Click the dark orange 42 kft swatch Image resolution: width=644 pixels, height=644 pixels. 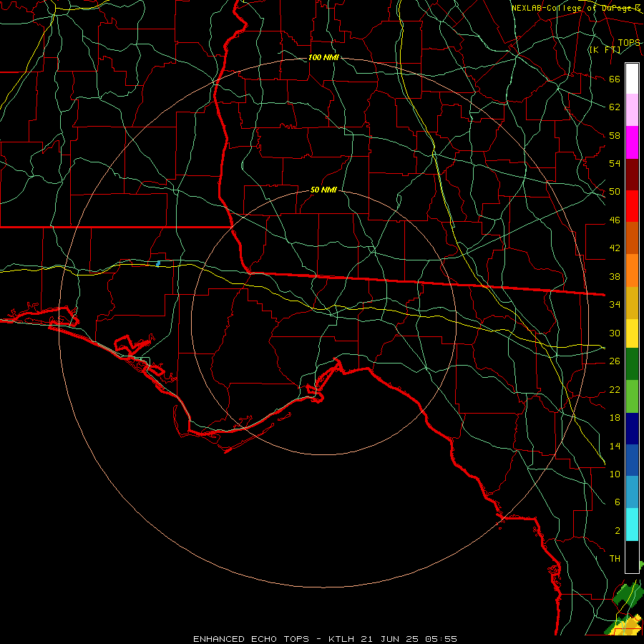[632, 238]
